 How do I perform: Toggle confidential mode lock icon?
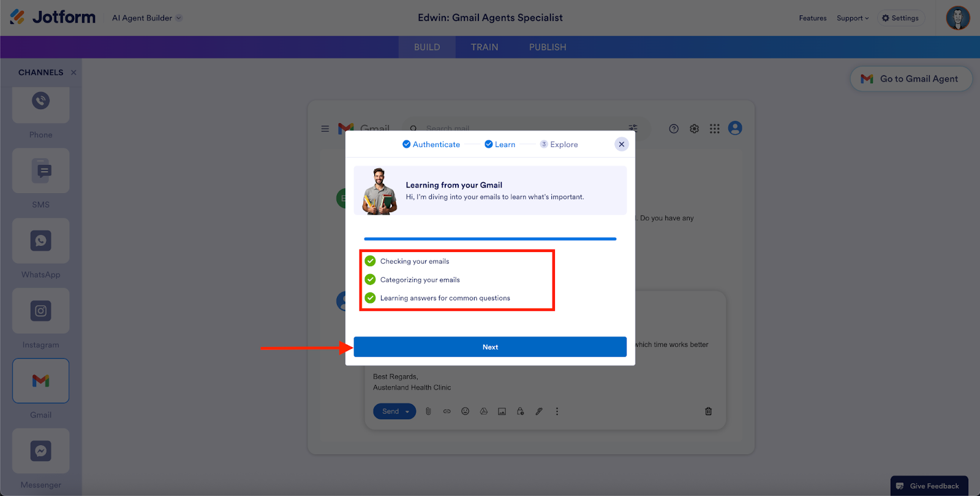521,411
